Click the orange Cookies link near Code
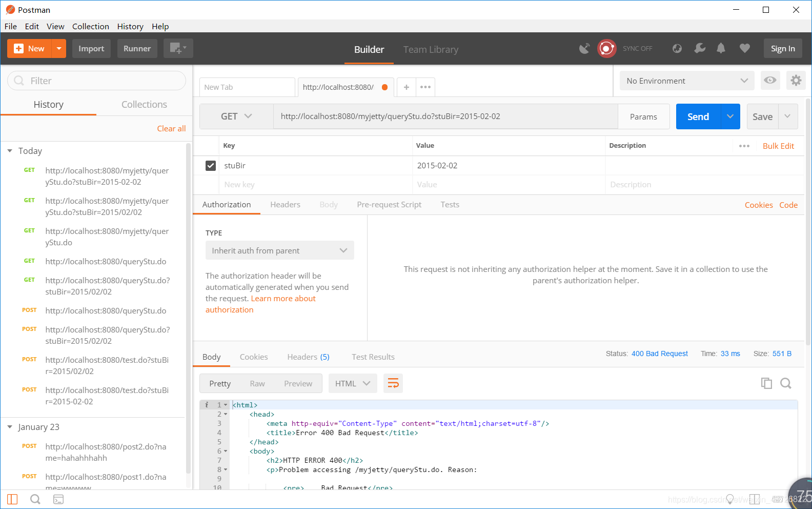This screenshot has width=812, height=509. tap(759, 205)
